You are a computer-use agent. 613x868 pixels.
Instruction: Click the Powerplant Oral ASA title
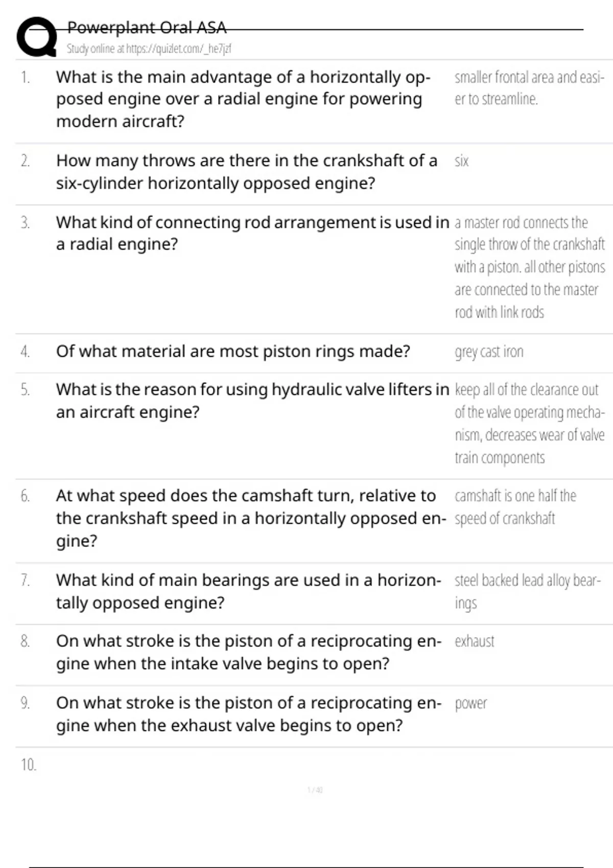point(147,27)
